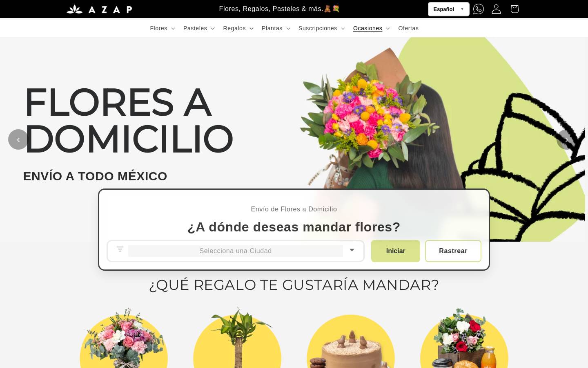Open WhatsApp chat icon in header
The width and height of the screenshot is (588, 368).
[x=479, y=9]
